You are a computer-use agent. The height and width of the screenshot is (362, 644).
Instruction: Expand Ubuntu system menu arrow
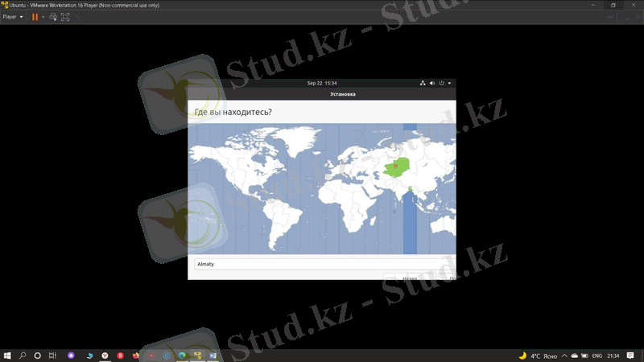[449, 83]
